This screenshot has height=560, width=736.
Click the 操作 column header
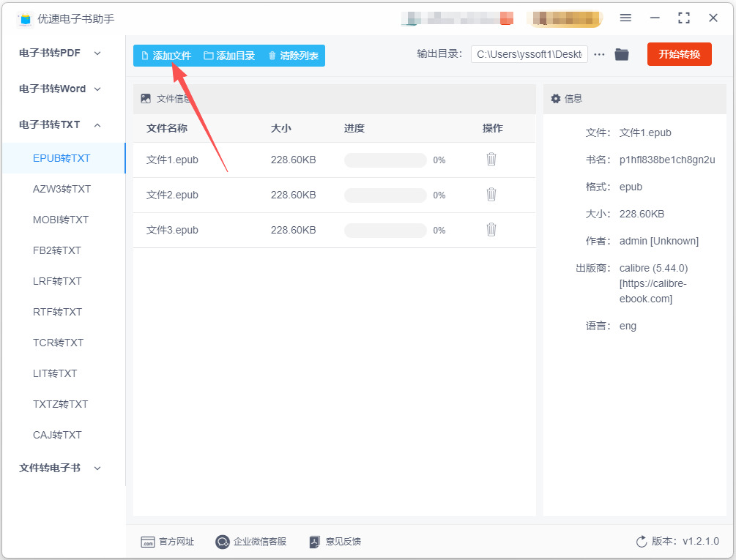[x=492, y=128]
